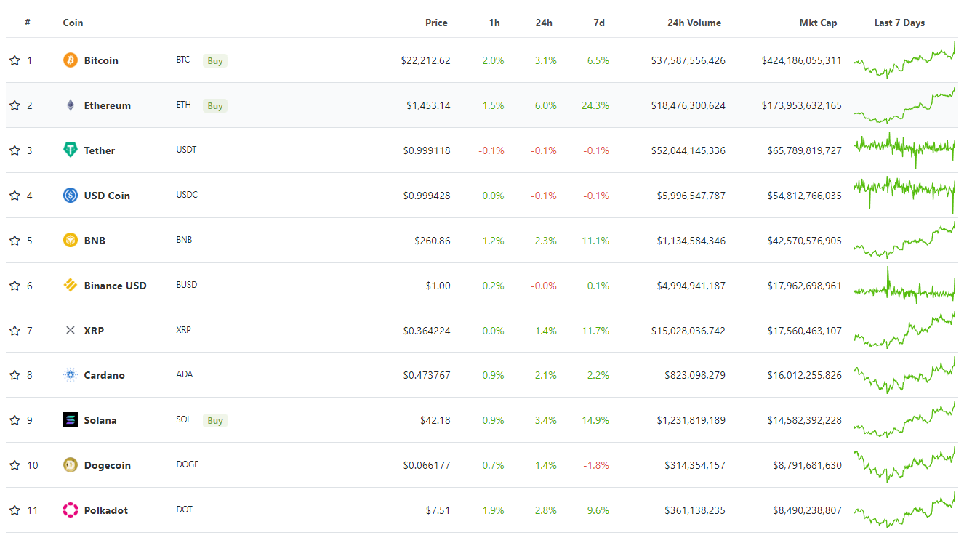Click the BTC ticker symbol
The width and height of the screenshot is (980, 535).
pyautogui.click(x=183, y=60)
